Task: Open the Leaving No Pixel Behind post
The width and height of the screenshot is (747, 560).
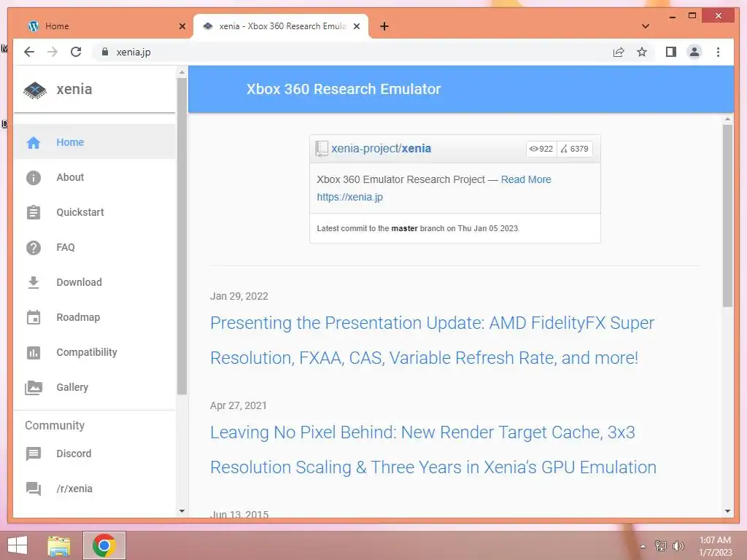Action: 433,450
